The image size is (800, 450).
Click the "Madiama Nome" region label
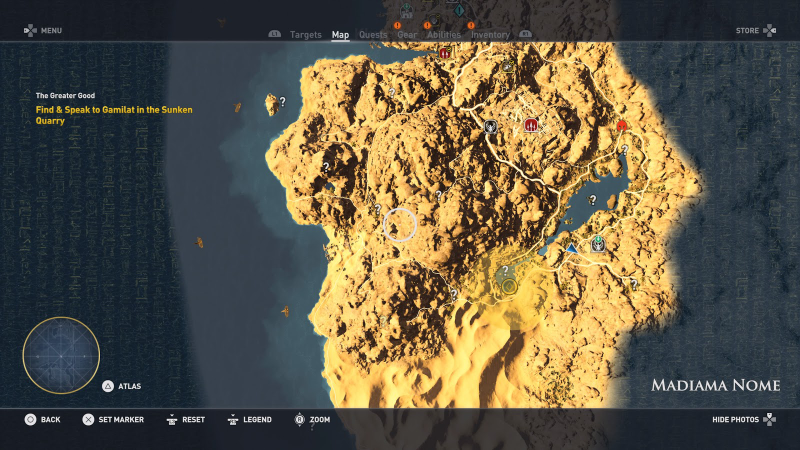click(715, 385)
